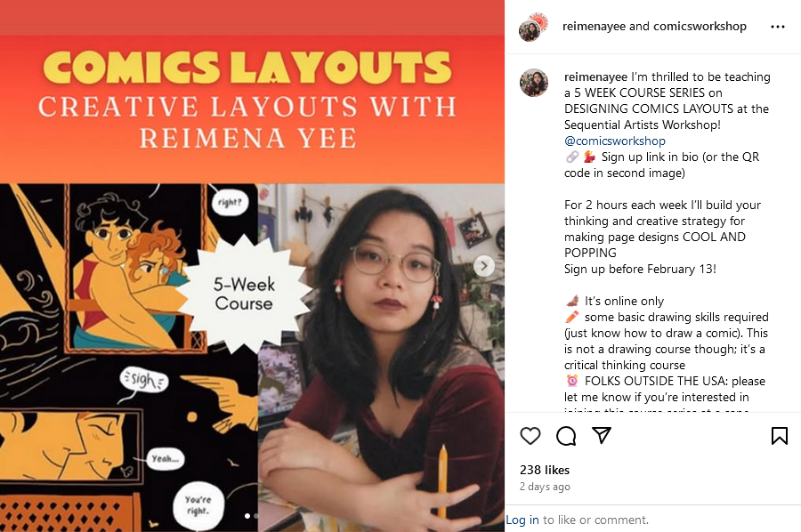Open the reimenayee username in the caption

click(x=595, y=77)
